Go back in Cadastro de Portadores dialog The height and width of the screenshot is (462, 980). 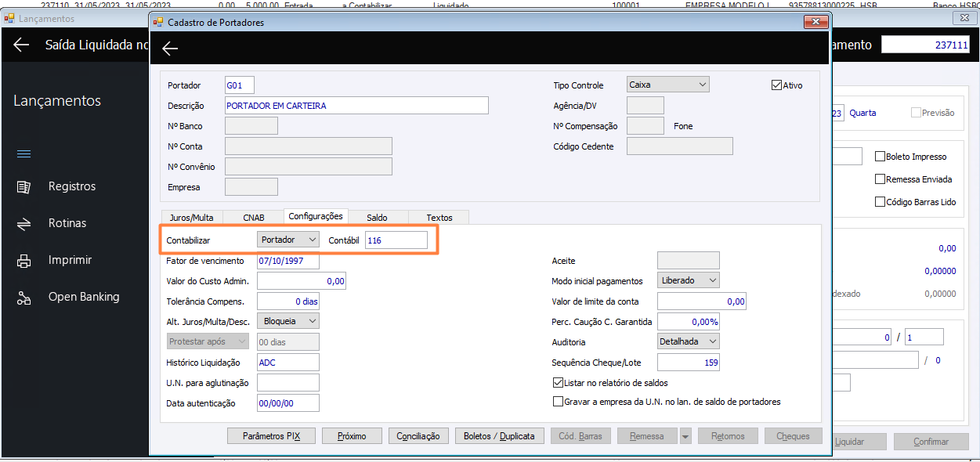(x=170, y=49)
